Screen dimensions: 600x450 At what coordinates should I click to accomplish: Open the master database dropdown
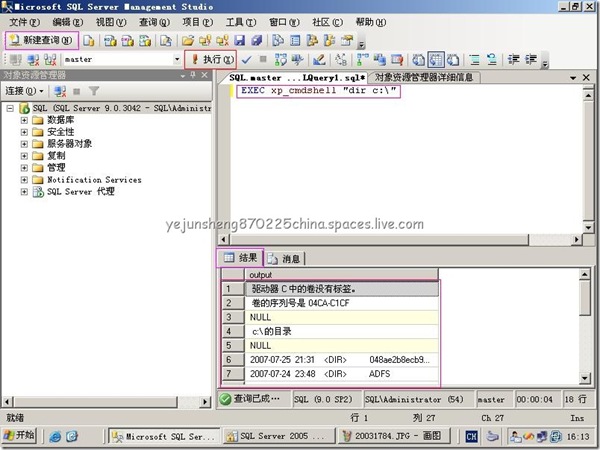click(177, 59)
